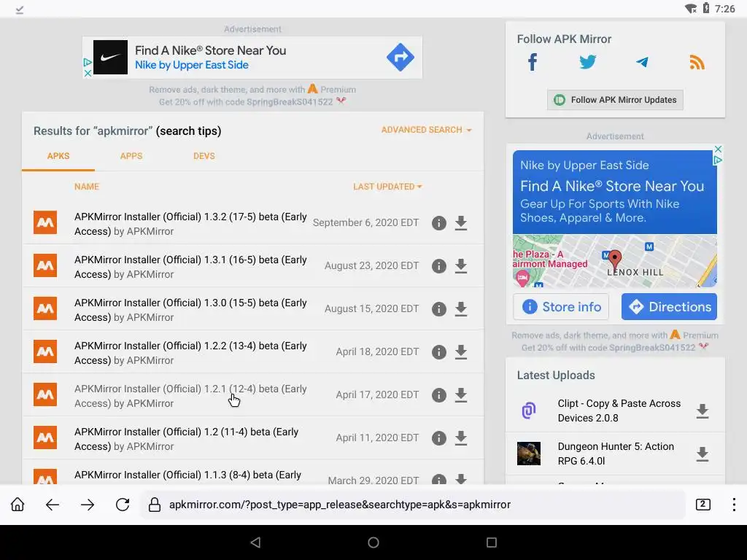Switch to the DEVS tab
Screen dimensions: 747x560
204,156
